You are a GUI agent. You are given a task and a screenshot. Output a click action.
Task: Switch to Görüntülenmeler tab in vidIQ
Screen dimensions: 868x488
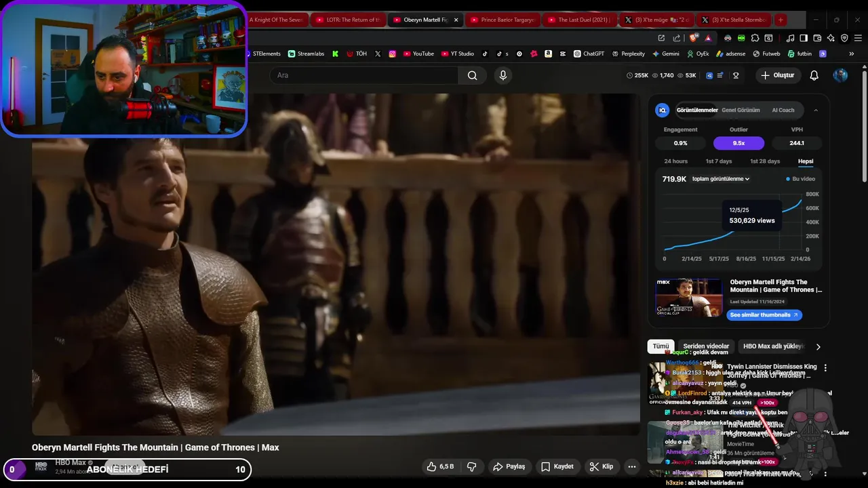tap(696, 110)
